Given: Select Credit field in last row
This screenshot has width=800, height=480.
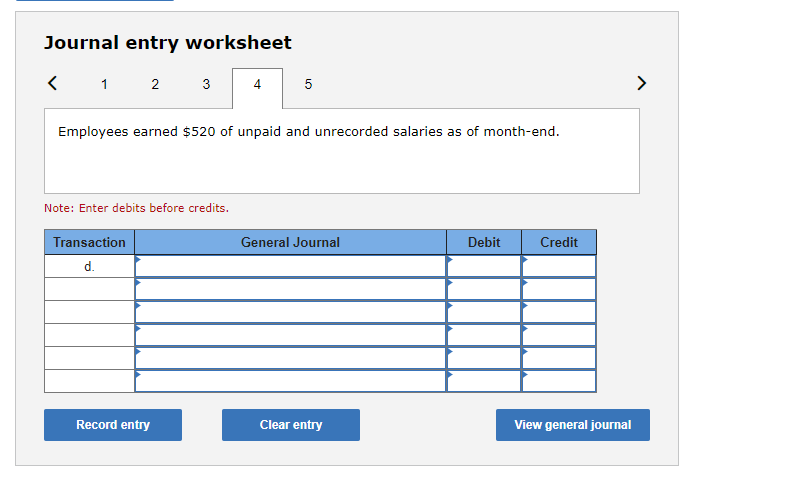Looking at the screenshot, I should (x=559, y=381).
